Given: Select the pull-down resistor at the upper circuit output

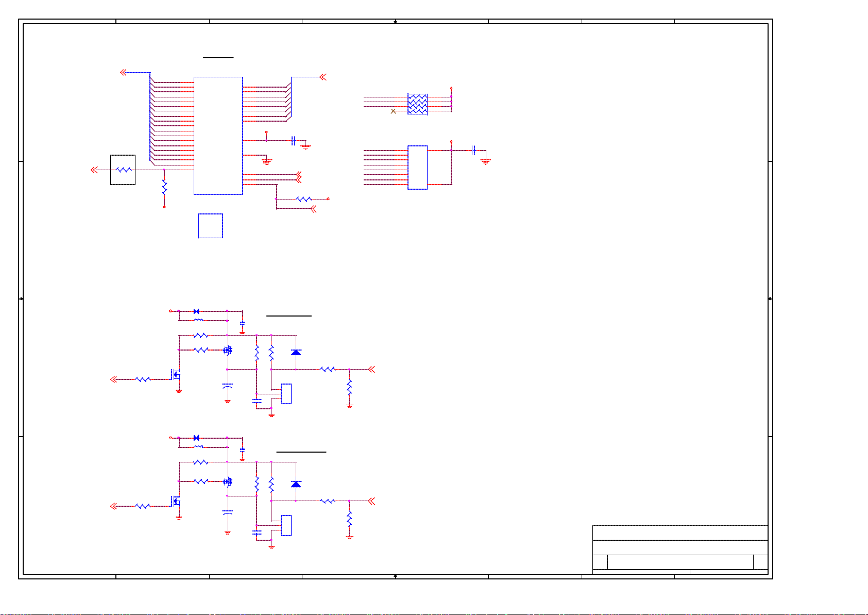Looking at the screenshot, I should click(349, 388).
